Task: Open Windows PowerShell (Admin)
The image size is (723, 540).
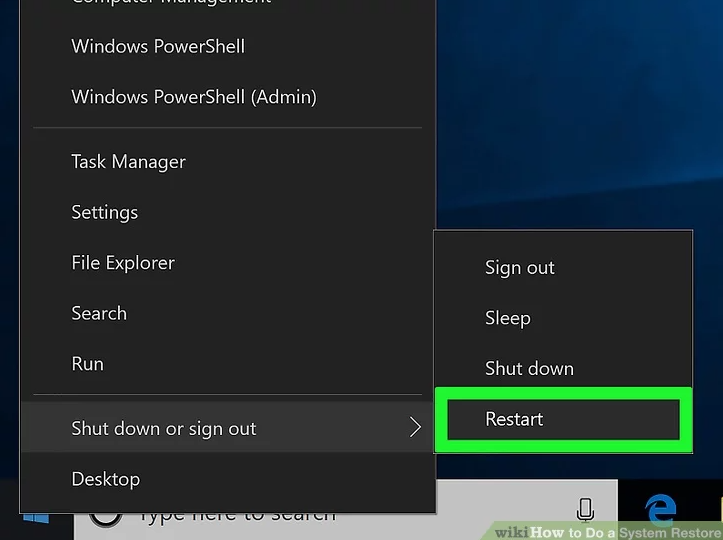Action: [194, 97]
